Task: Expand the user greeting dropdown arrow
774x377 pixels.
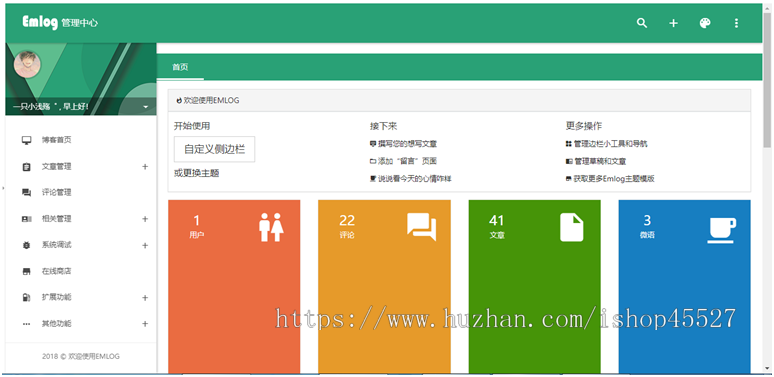Action: (x=146, y=107)
